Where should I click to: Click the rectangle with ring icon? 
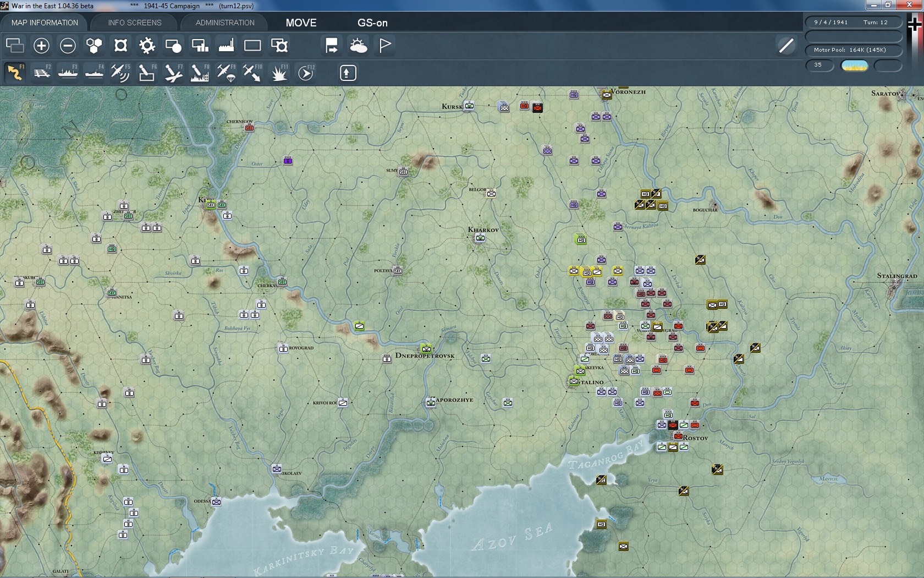click(x=279, y=45)
